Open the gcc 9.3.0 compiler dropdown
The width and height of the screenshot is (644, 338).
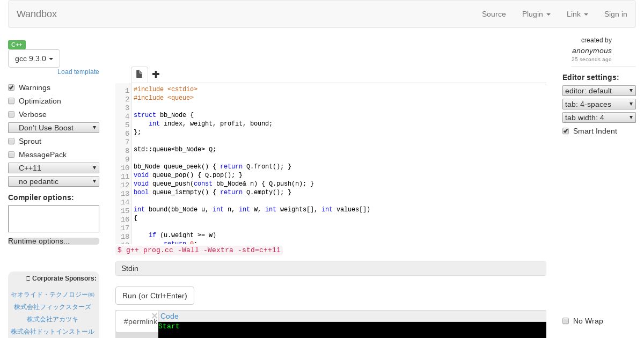click(34, 58)
